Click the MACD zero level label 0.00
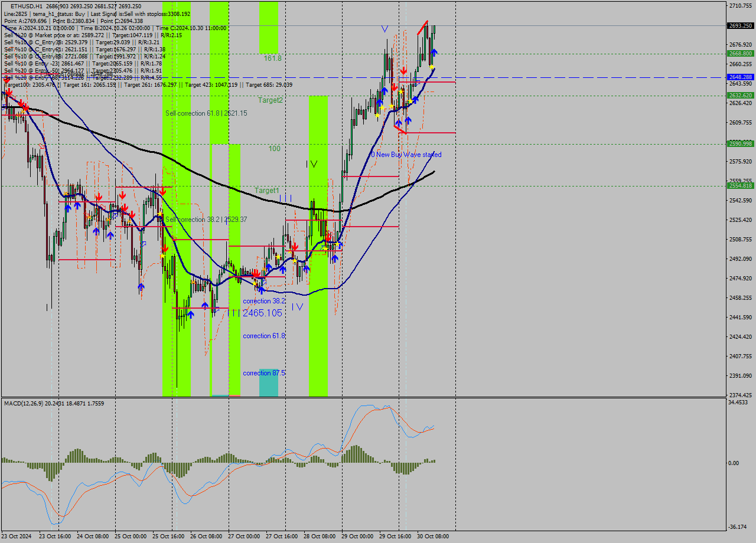 [x=734, y=463]
